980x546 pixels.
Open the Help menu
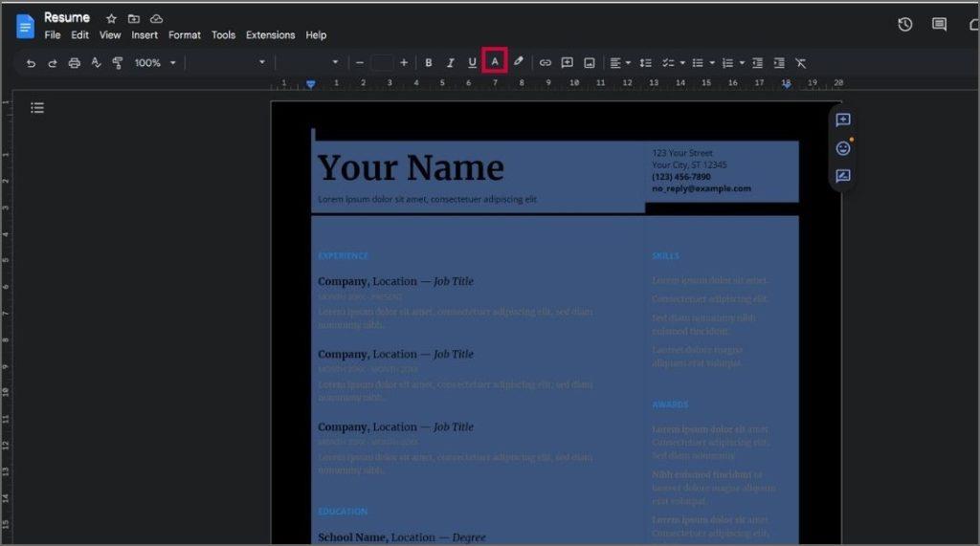pyautogui.click(x=316, y=35)
